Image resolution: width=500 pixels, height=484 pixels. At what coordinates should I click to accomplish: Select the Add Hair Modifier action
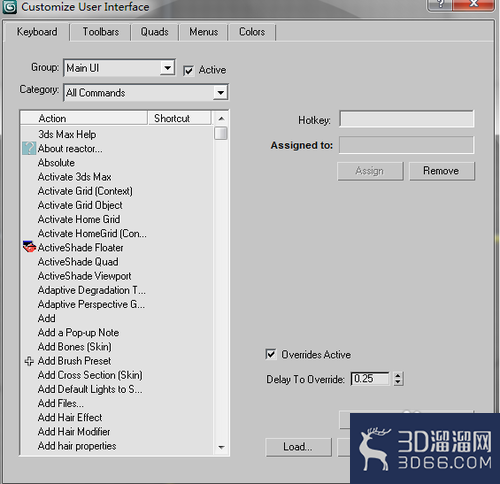pos(74,432)
